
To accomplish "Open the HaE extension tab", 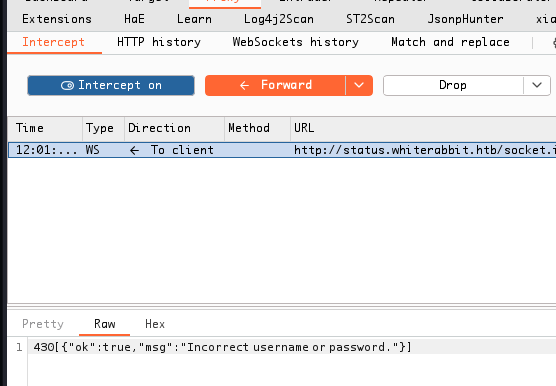I will (134, 19).
